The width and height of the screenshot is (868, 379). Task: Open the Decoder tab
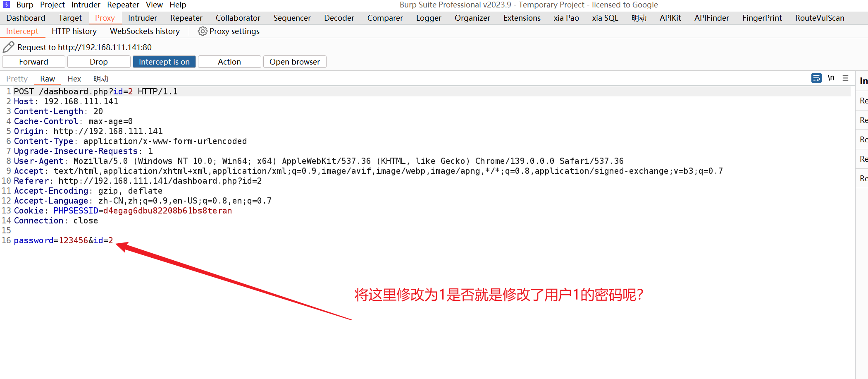coord(339,18)
